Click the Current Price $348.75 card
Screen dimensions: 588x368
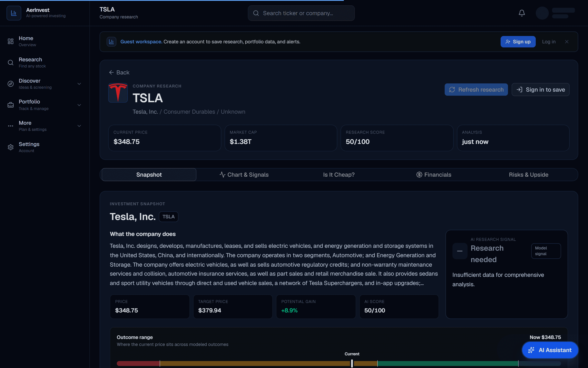[165, 138]
